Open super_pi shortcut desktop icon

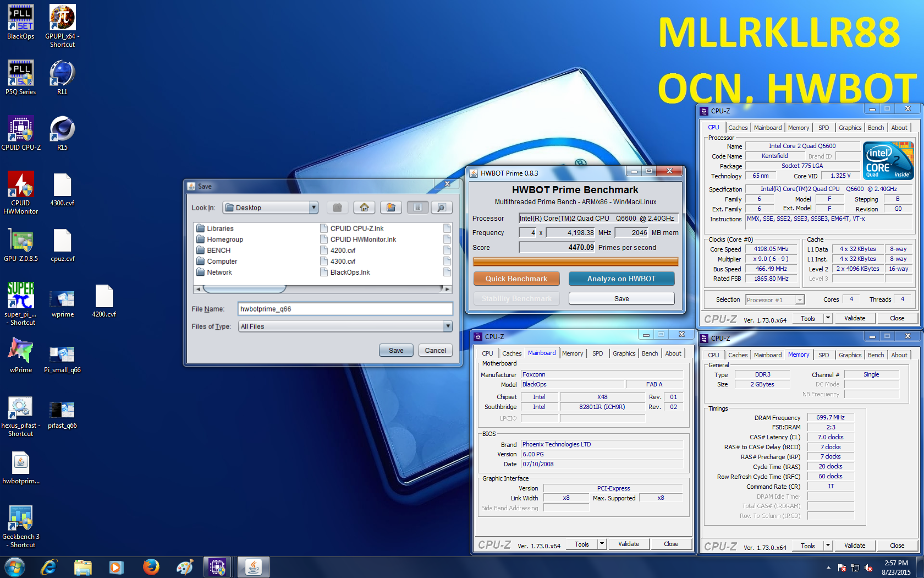click(x=20, y=304)
